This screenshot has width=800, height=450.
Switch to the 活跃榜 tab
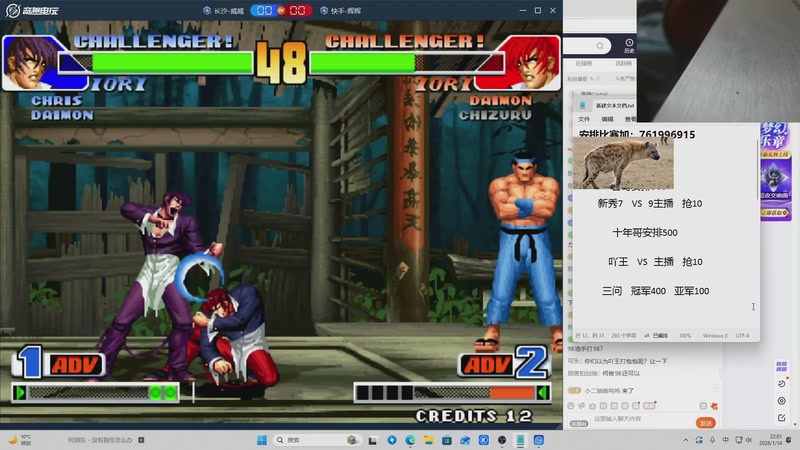coord(623,64)
